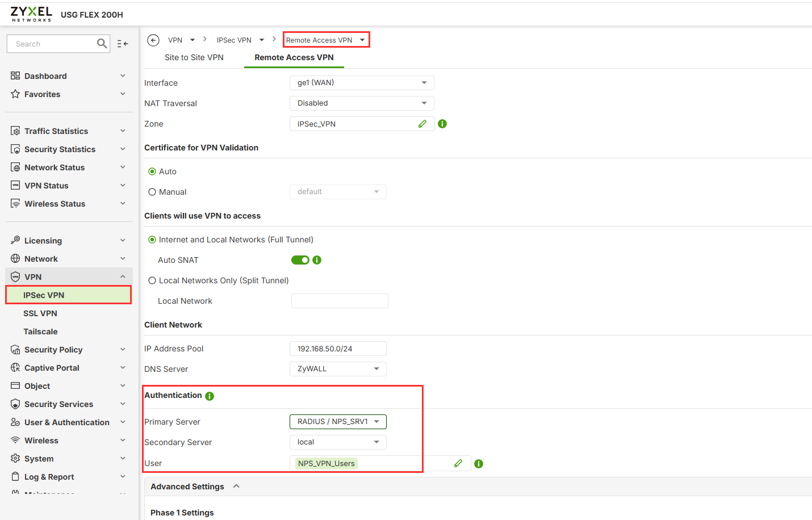This screenshot has width=812, height=520.
Task: Click the Network Status icon
Action: click(15, 167)
